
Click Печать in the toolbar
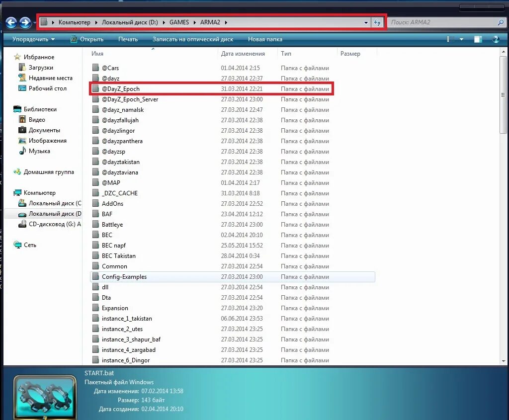coord(128,39)
